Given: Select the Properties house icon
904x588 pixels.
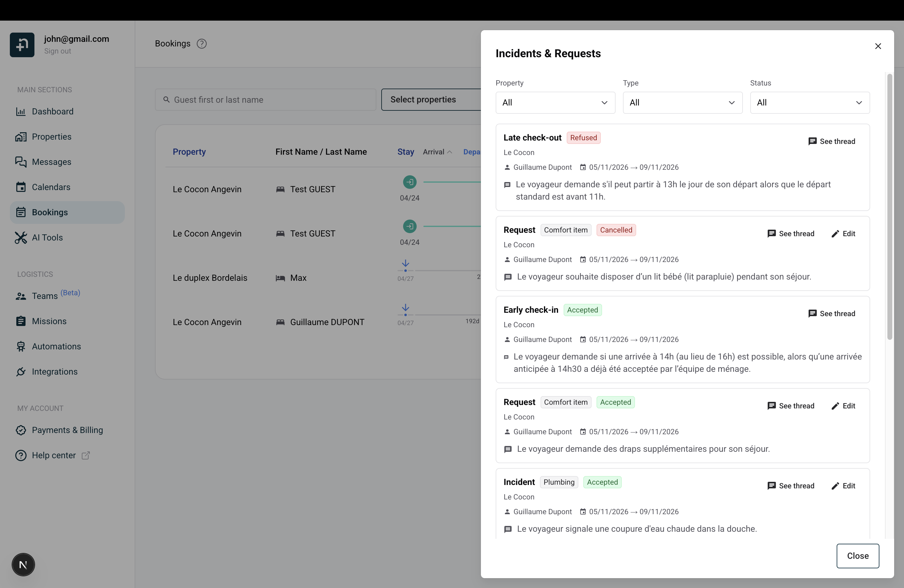Looking at the screenshot, I should coord(21,137).
